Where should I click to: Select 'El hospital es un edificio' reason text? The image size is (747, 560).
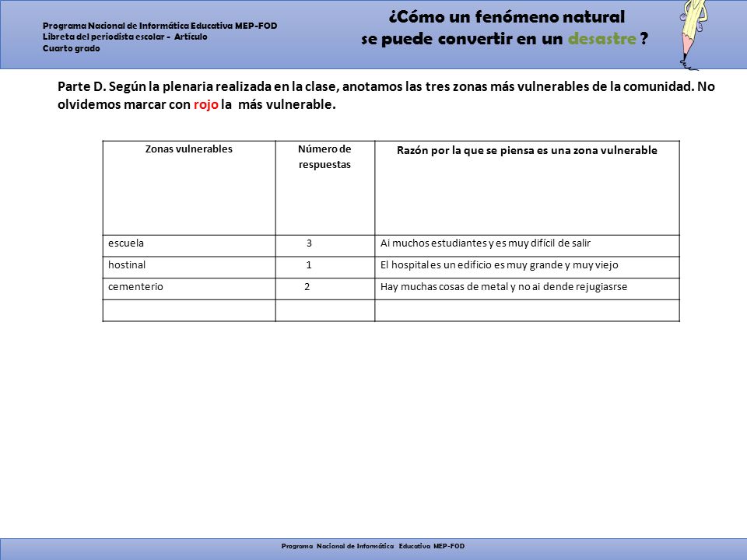[500, 265]
